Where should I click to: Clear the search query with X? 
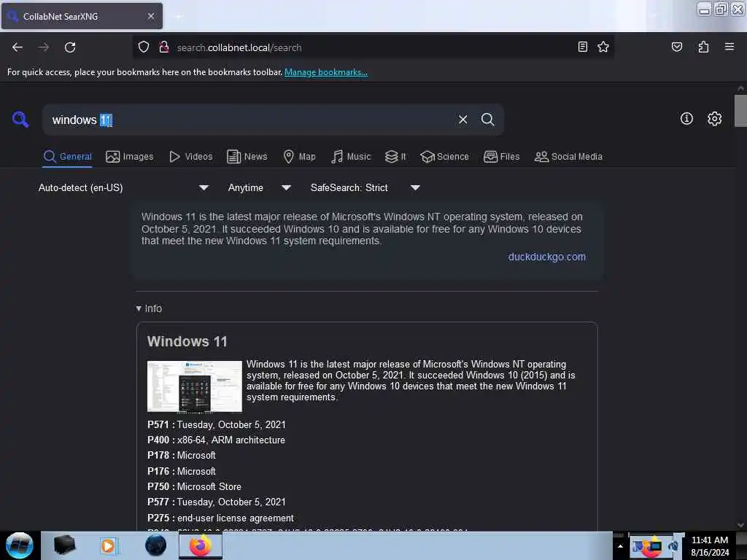tap(462, 120)
